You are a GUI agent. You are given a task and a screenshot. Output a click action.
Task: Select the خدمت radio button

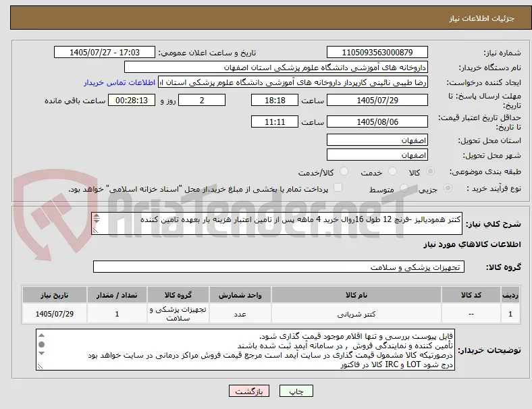click(x=392, y=171)
